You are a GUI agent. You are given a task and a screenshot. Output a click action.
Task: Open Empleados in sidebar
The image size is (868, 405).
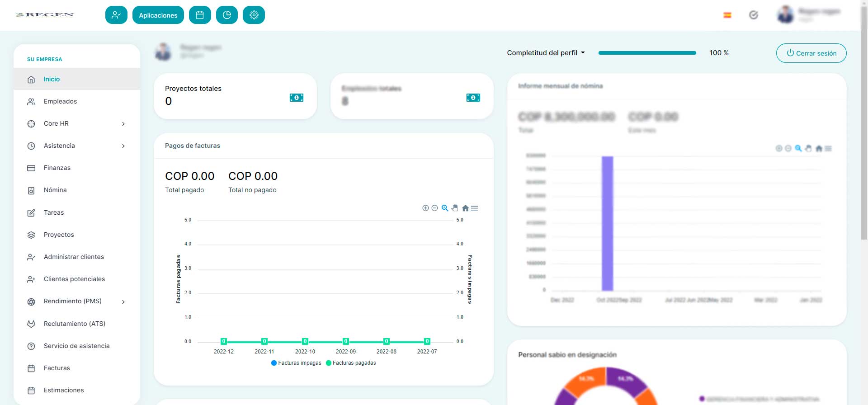point(77,101)
